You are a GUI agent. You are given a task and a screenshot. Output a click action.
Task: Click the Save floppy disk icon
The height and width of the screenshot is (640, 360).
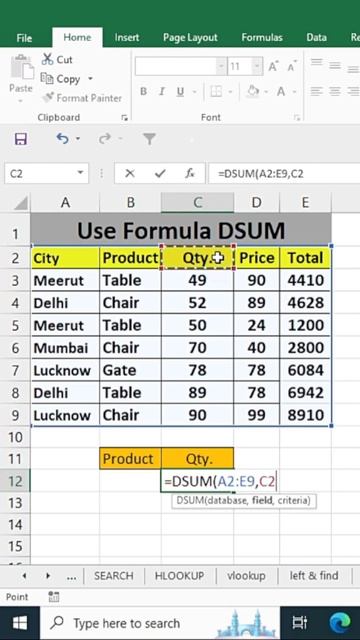tap(20, 139)
